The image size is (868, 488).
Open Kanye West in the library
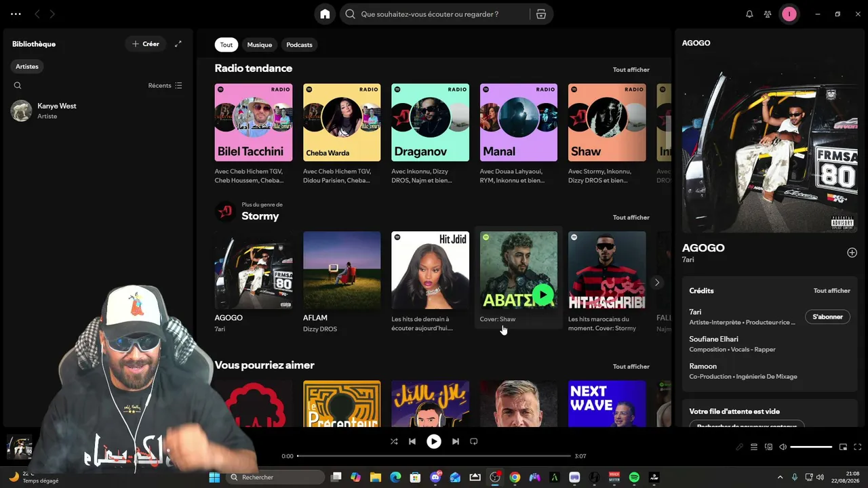pos(97,110)
